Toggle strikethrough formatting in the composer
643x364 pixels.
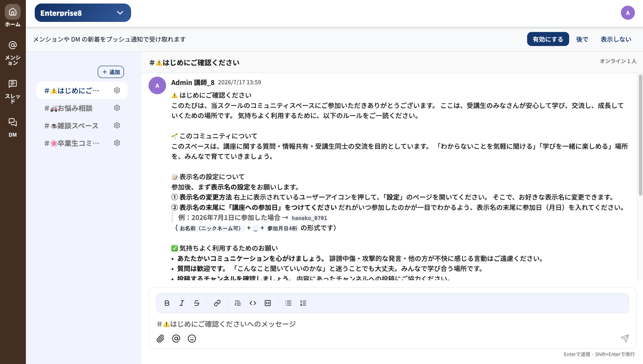click(x=197, y=303)
